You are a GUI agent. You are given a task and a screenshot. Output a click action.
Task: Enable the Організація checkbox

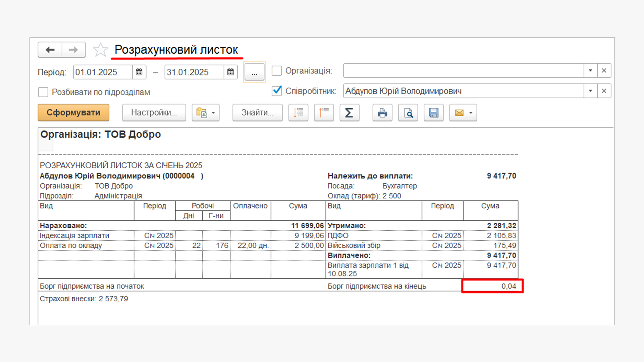(x=277, y=71)
